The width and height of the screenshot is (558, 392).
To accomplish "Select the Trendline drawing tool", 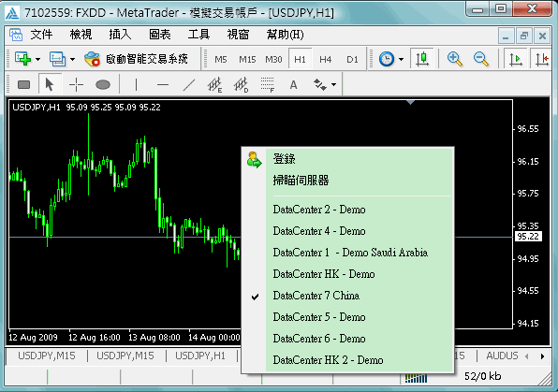I will click(x=188, y=84).
